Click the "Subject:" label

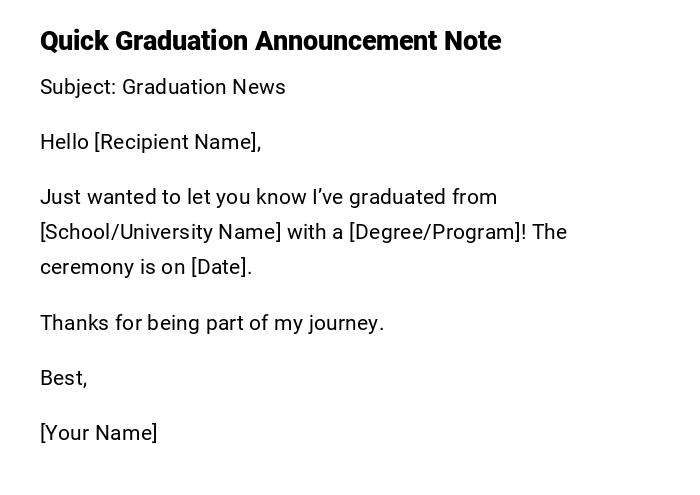pos(78,87)
